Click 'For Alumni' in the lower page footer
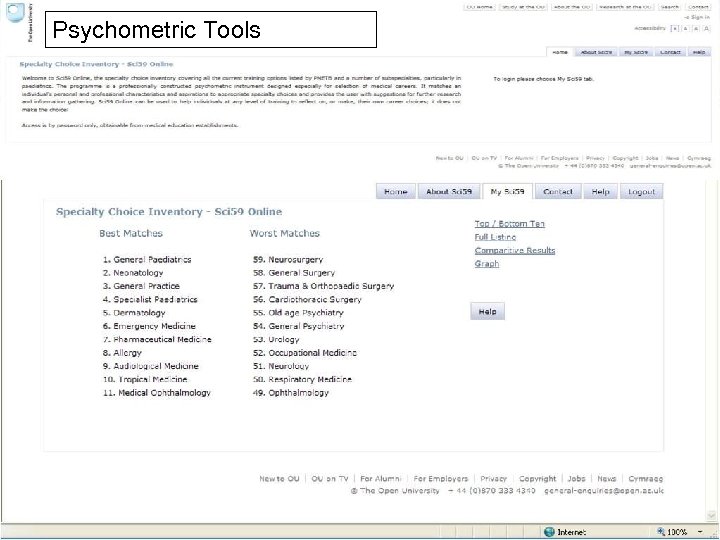 click(381, 478)
